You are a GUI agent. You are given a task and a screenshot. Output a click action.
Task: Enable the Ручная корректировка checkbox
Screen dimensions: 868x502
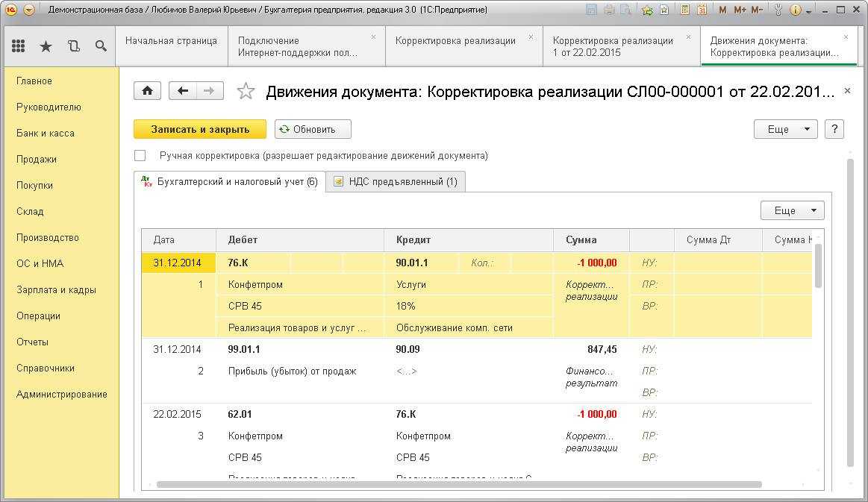tap(140, 156)
